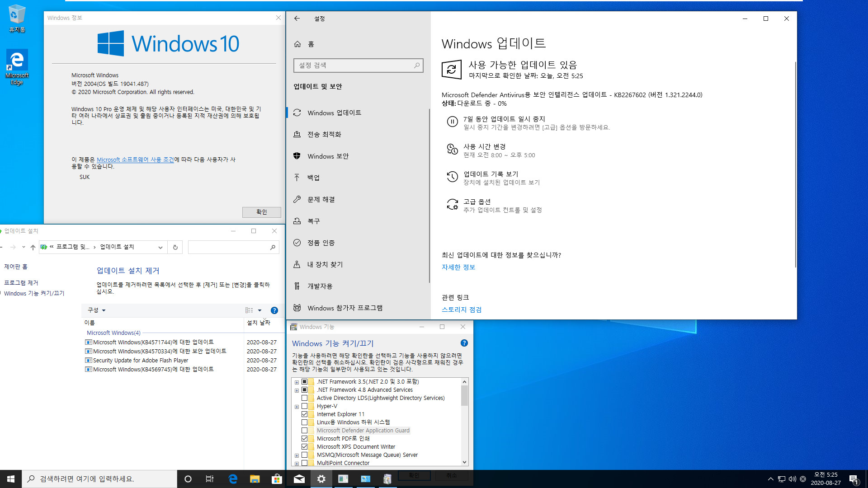Click help icon in 업데이트 설치 toolbar
This screenshot has height=488, width=868.
[x=274, y=310]
